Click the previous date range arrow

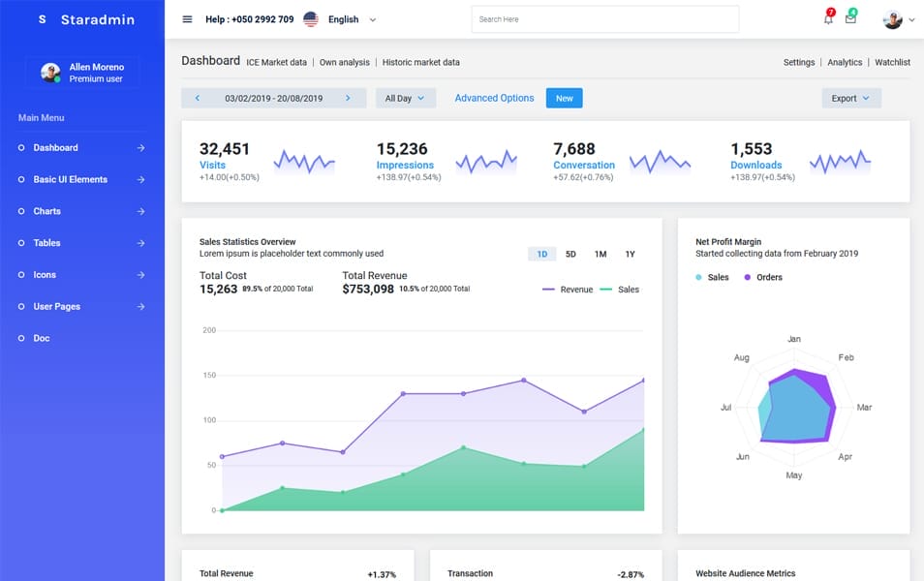(200, 98)
